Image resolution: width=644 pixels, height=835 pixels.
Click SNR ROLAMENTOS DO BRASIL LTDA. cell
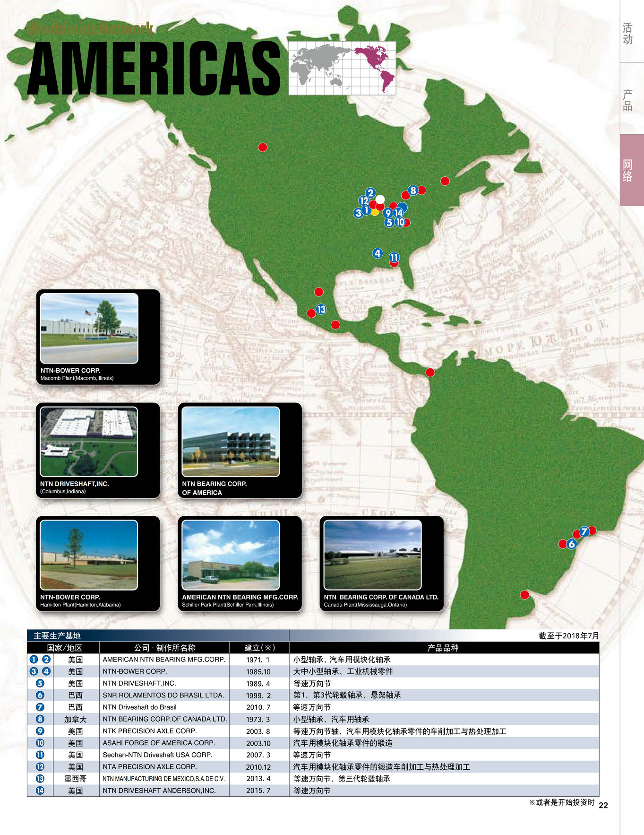163,695
